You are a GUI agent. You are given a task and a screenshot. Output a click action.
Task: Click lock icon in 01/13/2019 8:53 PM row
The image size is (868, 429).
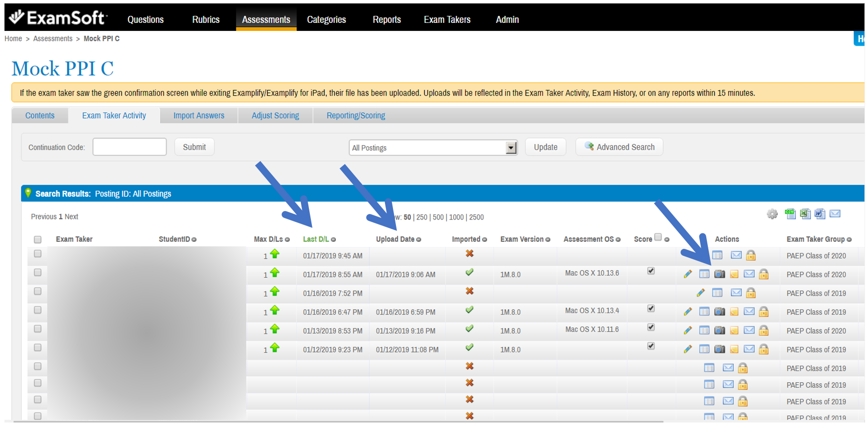[764, 330]
